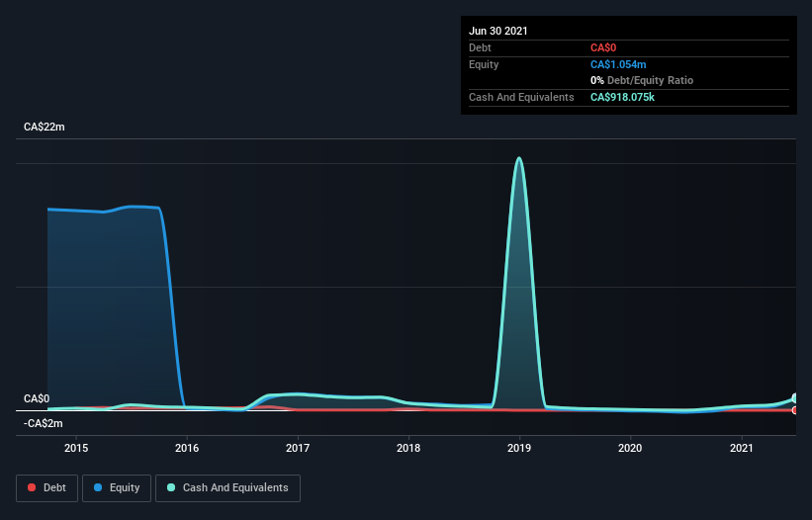Click the blue Equity legend dot
The height and width of the screenshot is (520, 812).
(x=98, y=487)
